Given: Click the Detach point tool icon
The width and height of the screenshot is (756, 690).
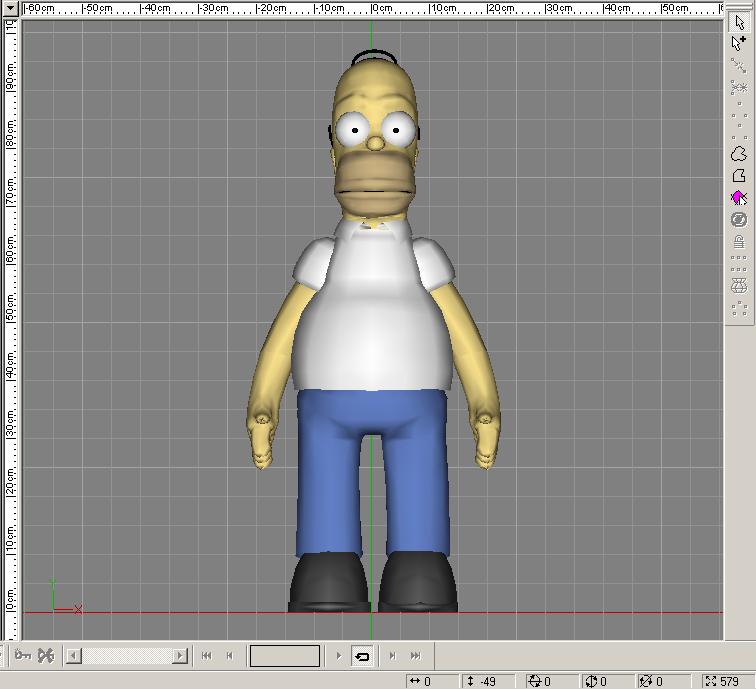Looking at the screenshot, I should pos(739,88).
